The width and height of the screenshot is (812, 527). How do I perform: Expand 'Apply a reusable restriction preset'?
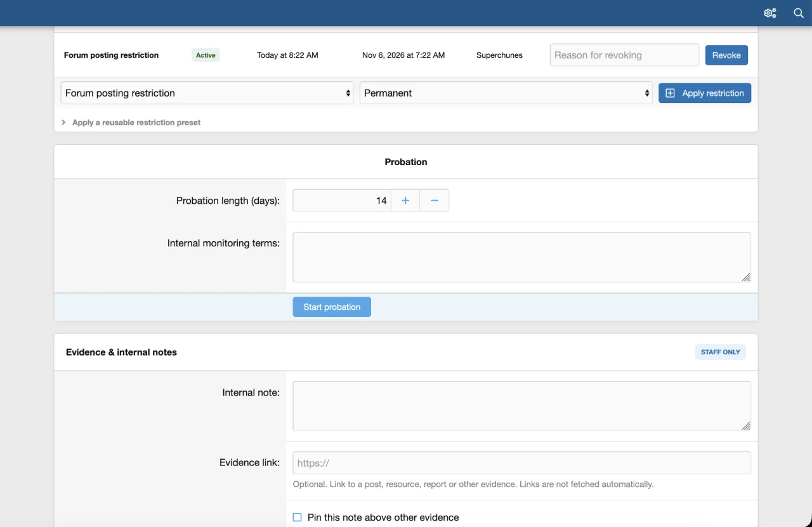click(131, 122)
